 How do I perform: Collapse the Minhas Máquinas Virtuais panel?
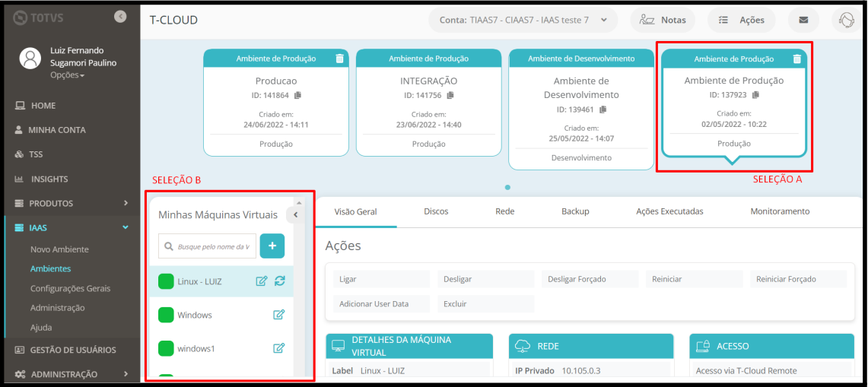(x=296, y=215)
